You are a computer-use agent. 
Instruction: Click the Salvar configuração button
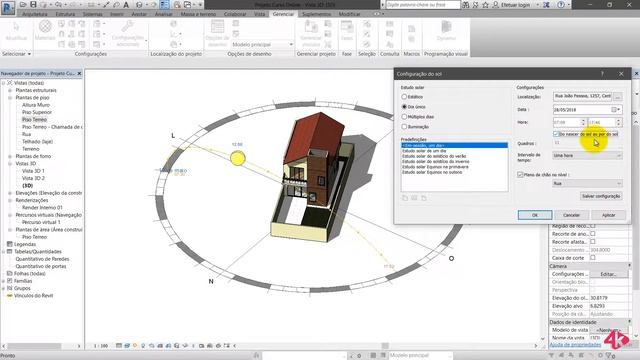pyautogui.click(x=601, y=196)
